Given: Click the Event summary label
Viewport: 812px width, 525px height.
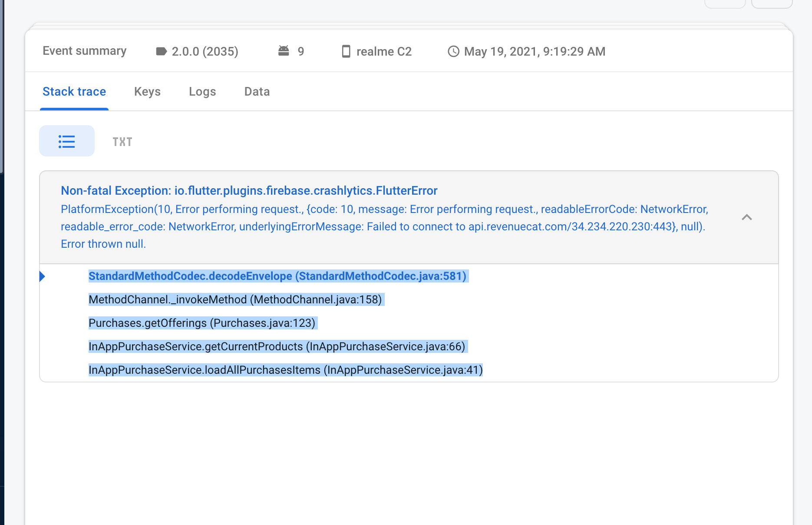Looking at the screenshot, I should click(84, 51).
